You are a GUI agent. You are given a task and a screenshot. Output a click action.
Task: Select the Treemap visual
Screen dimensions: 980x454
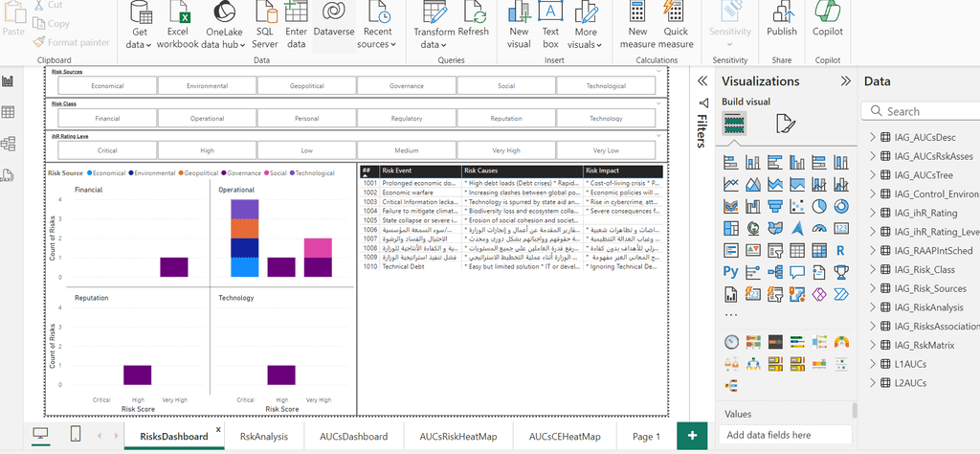coord(730,228)
